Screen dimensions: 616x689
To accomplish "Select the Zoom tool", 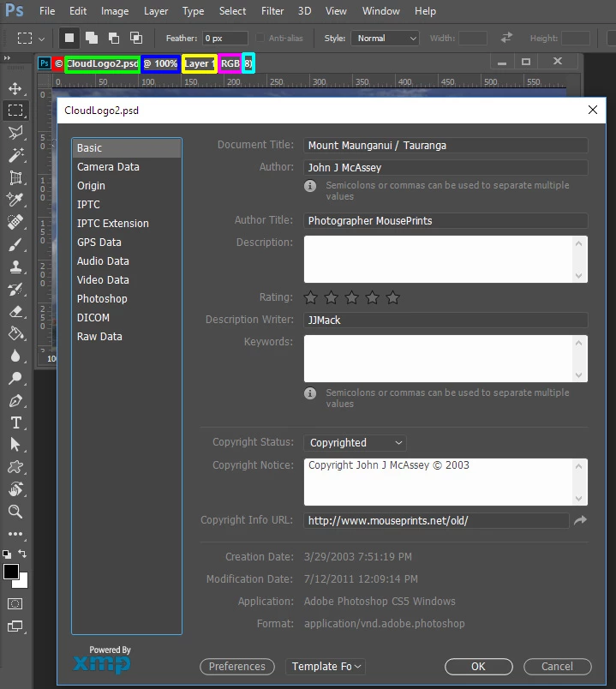I will coord(15,512).
